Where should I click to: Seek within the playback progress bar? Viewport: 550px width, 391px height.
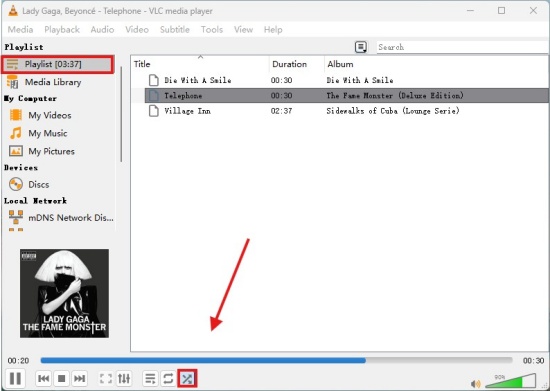276,360
